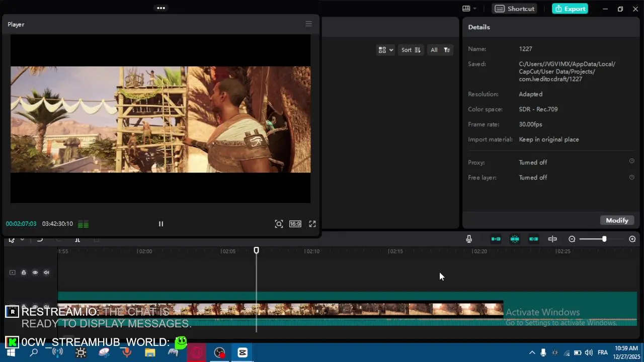Click the split clip tool
The width and height of the screenshot is (644, 362).
(x=77, y=240)
